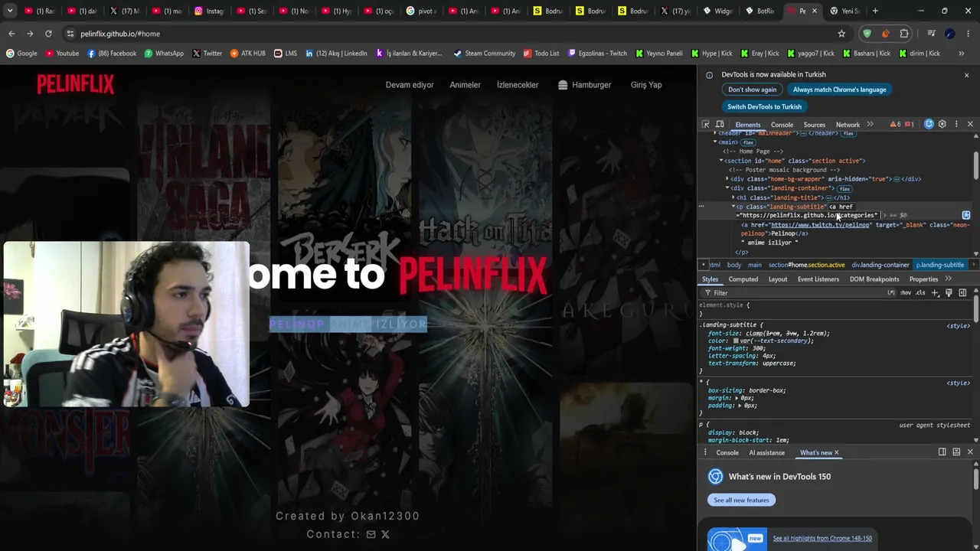Open the Computed styles tab
This screenshot has height=551, width=980.
(x=743, y=279)
